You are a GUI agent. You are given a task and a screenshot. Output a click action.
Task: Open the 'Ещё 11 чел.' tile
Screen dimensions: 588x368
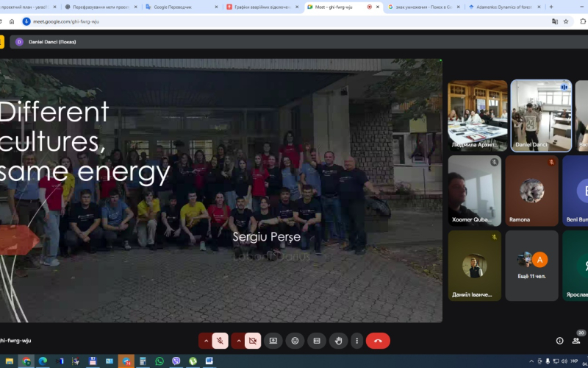(x=532, y=264)
